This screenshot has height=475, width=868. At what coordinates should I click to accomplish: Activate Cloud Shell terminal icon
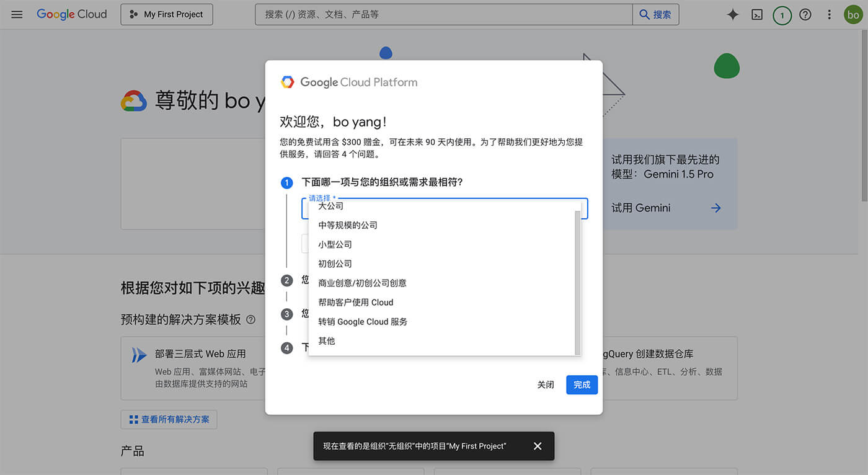click(757, 15)
